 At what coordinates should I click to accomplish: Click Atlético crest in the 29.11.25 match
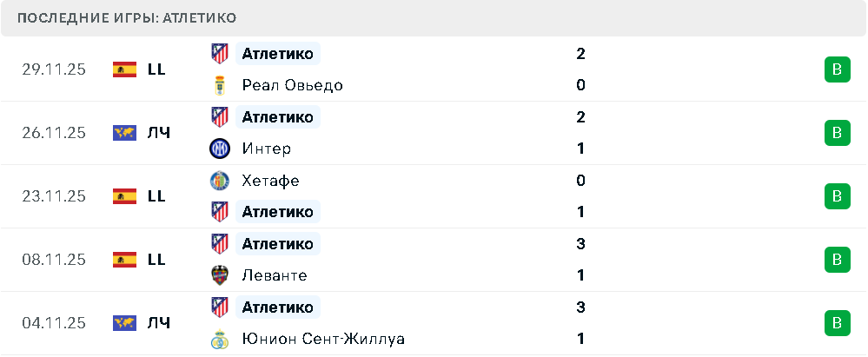point(220,54)
